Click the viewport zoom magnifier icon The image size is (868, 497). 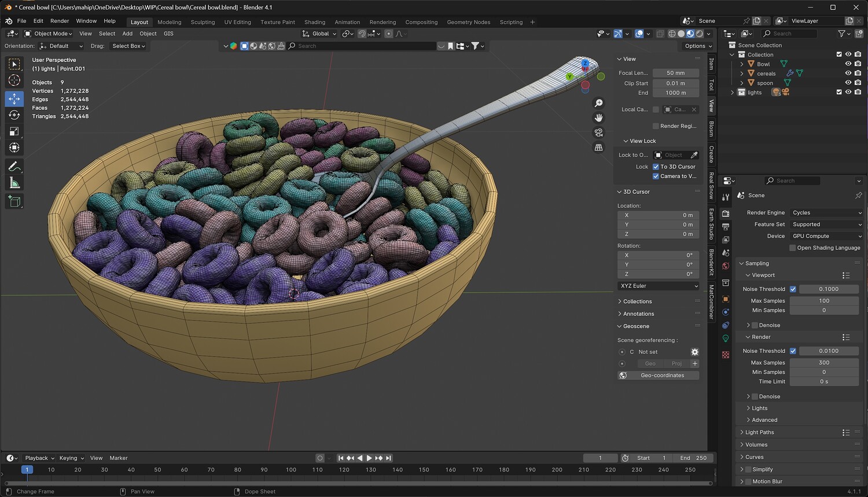coord(599,103)
